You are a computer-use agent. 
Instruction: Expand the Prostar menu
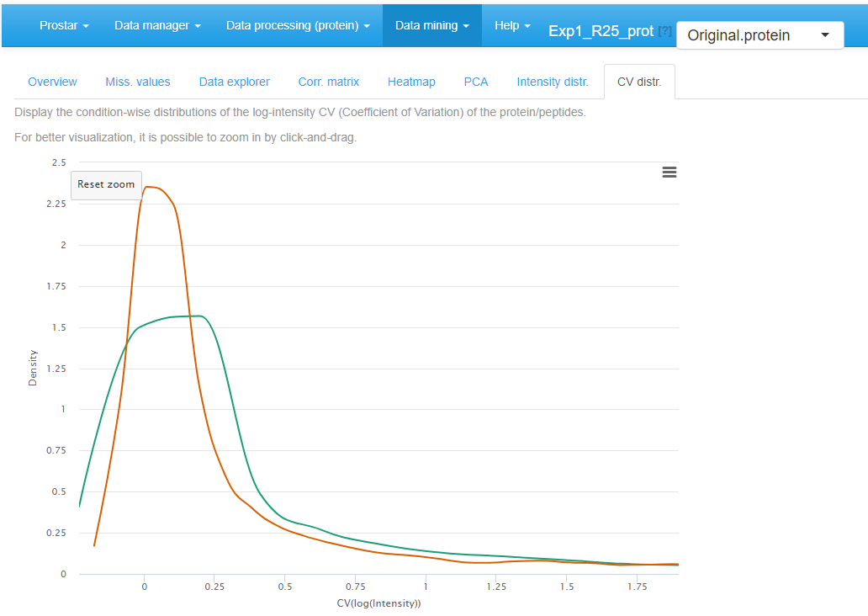coord(63,25)
